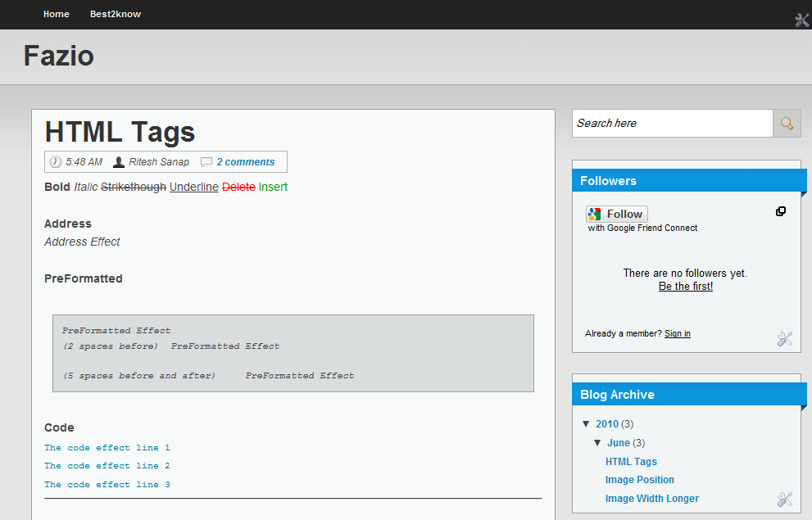Open the Blog Archive widget wrench edit icon
This screenshot has height=520, width=812.
point(785,500)
